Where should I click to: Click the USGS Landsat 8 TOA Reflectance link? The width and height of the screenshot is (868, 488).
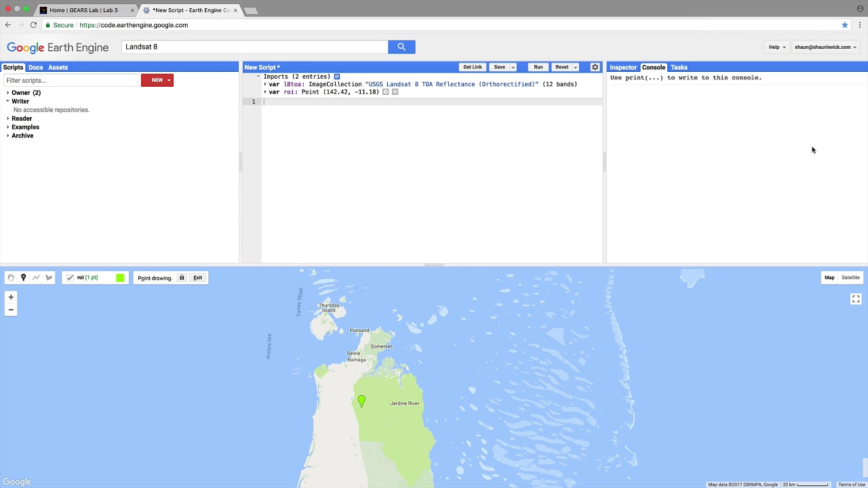(452, 84)
